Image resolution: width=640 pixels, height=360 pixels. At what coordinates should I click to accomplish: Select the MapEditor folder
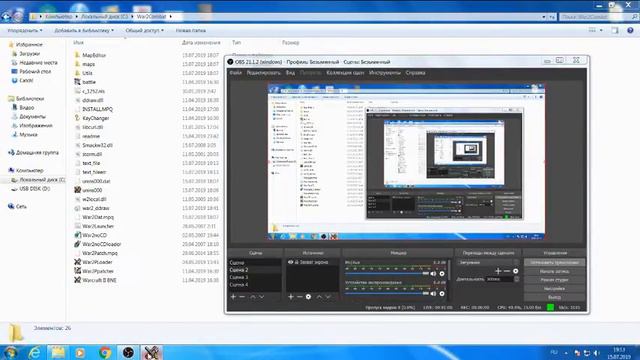point(94,55)
